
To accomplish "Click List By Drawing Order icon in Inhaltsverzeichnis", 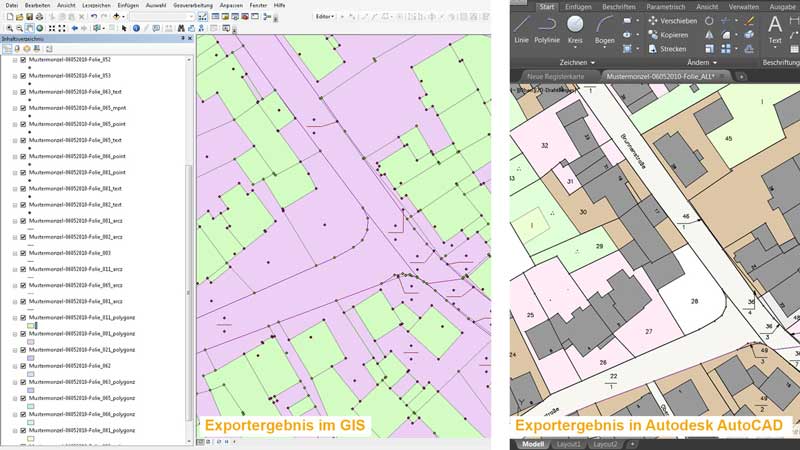I will click(7, 49).
